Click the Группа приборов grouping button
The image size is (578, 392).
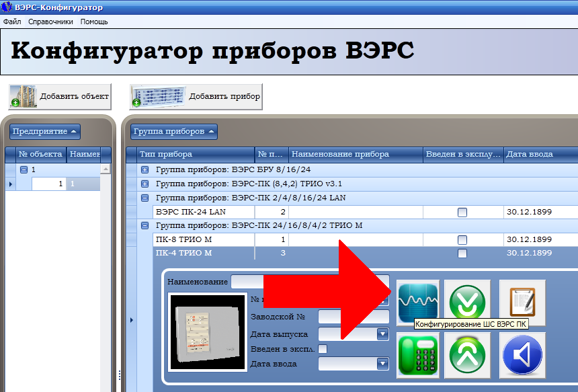click(x=174, y=131)
